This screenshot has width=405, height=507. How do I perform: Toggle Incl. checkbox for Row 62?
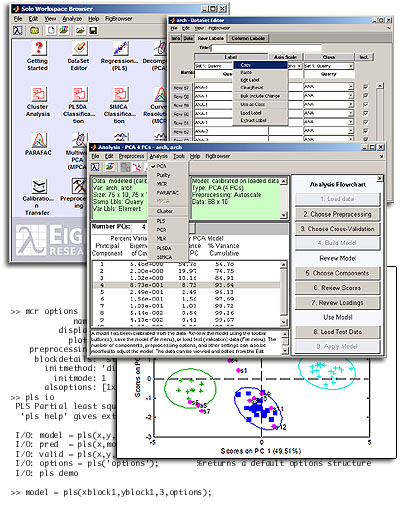click(365, 131)
